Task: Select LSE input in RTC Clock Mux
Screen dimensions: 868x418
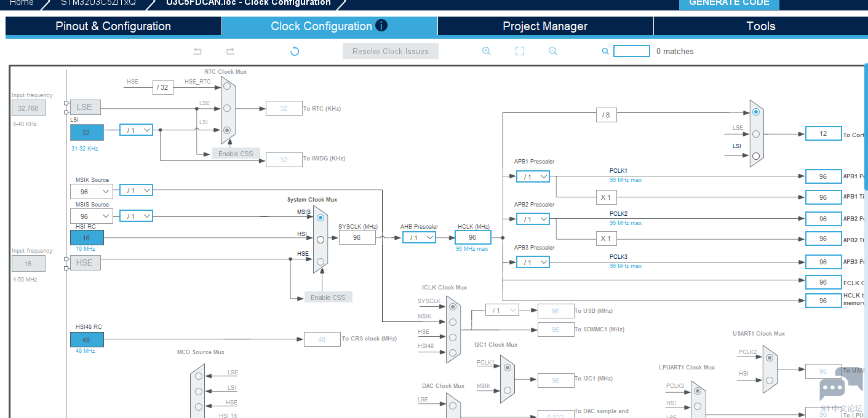Action: click(x=226, y=108)
